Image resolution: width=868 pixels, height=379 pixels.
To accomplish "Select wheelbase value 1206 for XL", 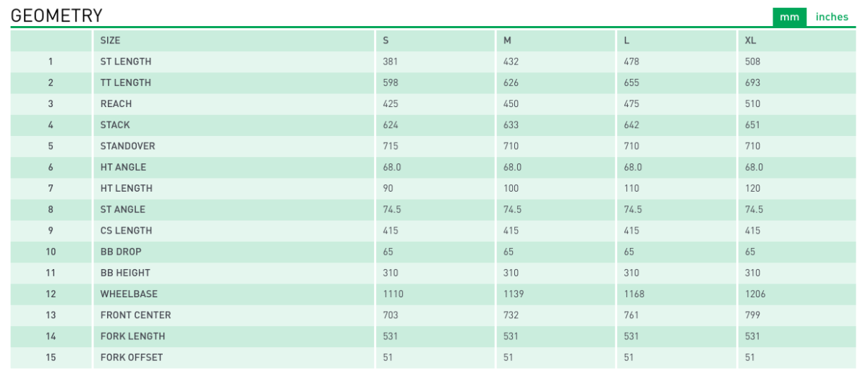I will (x=755, y=294).
